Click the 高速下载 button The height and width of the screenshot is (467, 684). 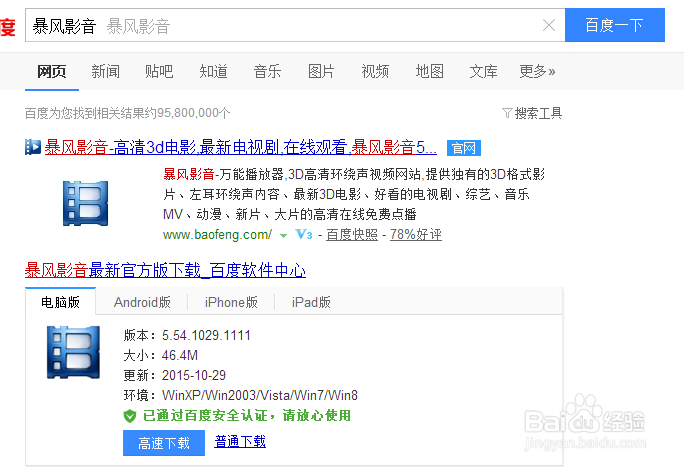pyautogui.click(x=164, y=443)
